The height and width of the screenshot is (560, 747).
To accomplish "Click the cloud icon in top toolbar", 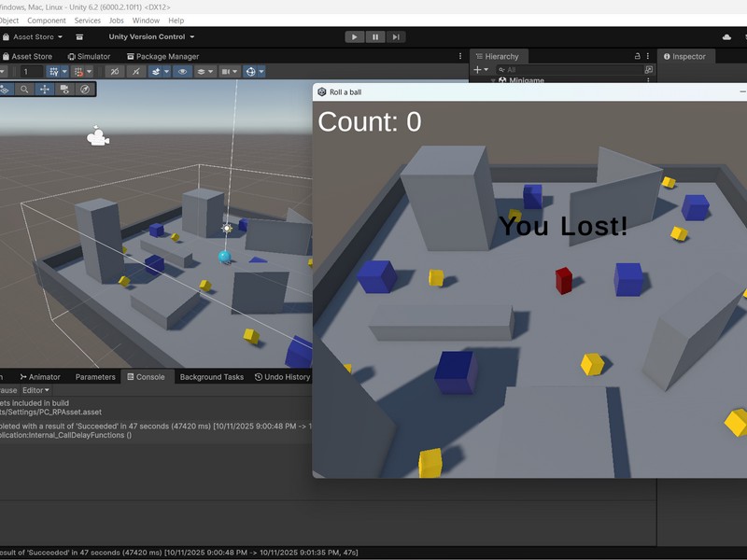I will click(x=726, y=37).
